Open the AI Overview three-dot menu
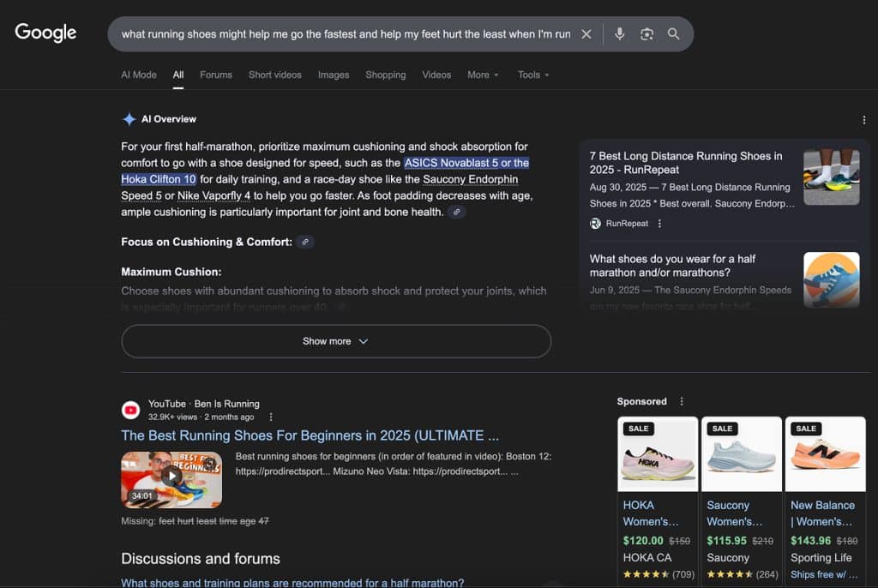Viewport: 878px width, 588px height. [866, 119]
